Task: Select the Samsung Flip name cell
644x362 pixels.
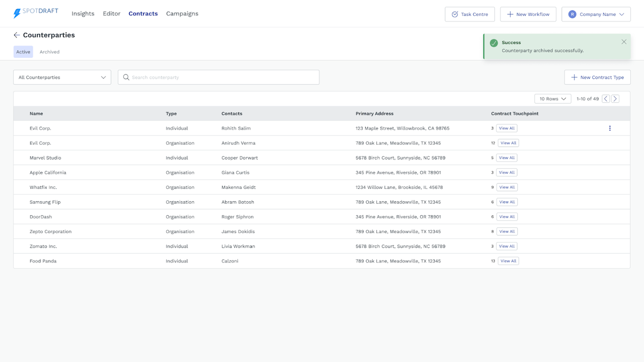Action: click(x=45, y=202)
